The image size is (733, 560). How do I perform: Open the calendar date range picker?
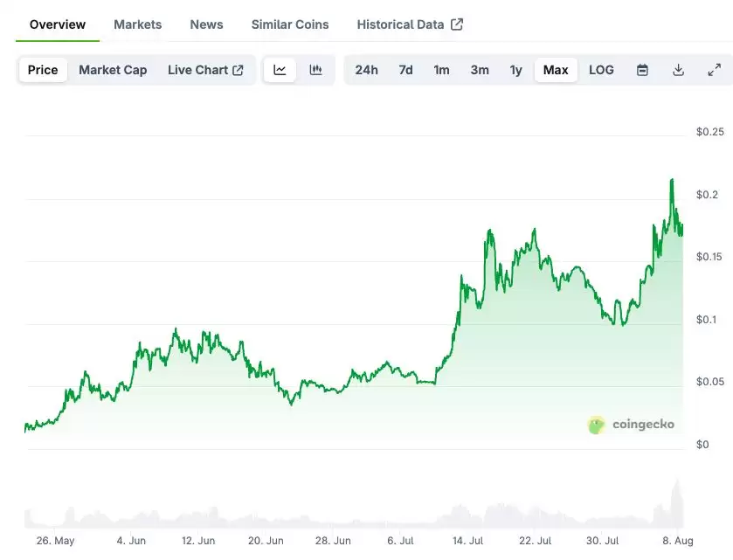coord(642,70)
